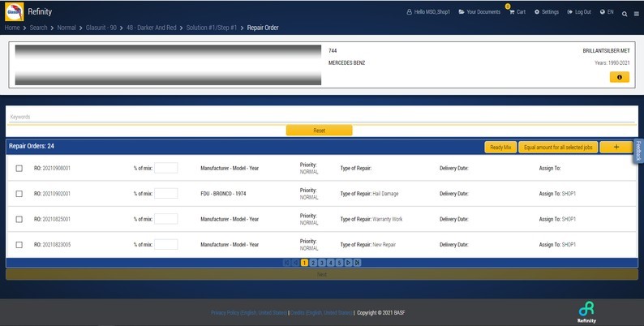Click Years: 1990-2021 text

pos(612,63)
